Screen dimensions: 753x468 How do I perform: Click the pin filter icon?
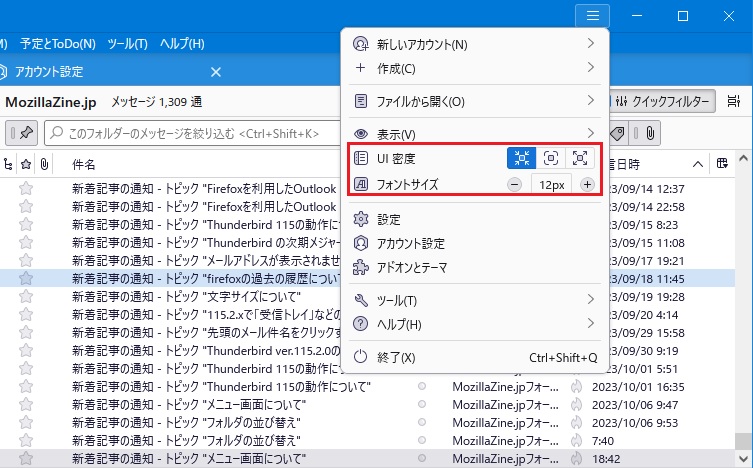click(x=23, y=133)
